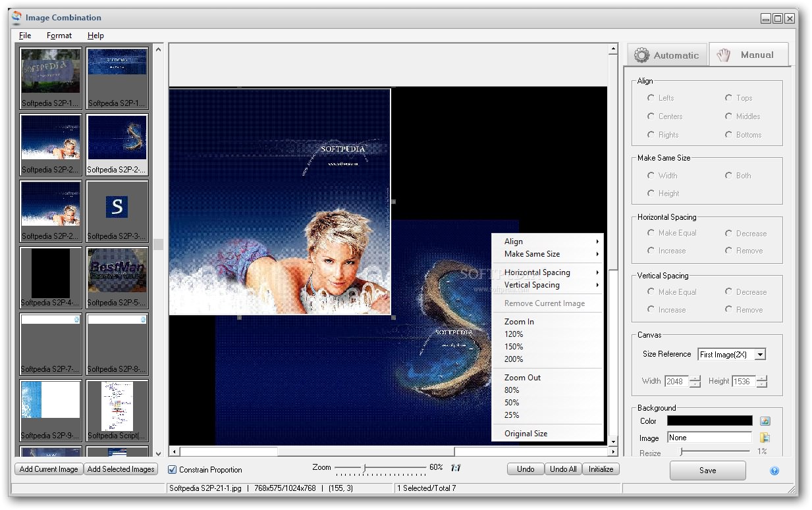Click the Undo All button

pos(563,469)
